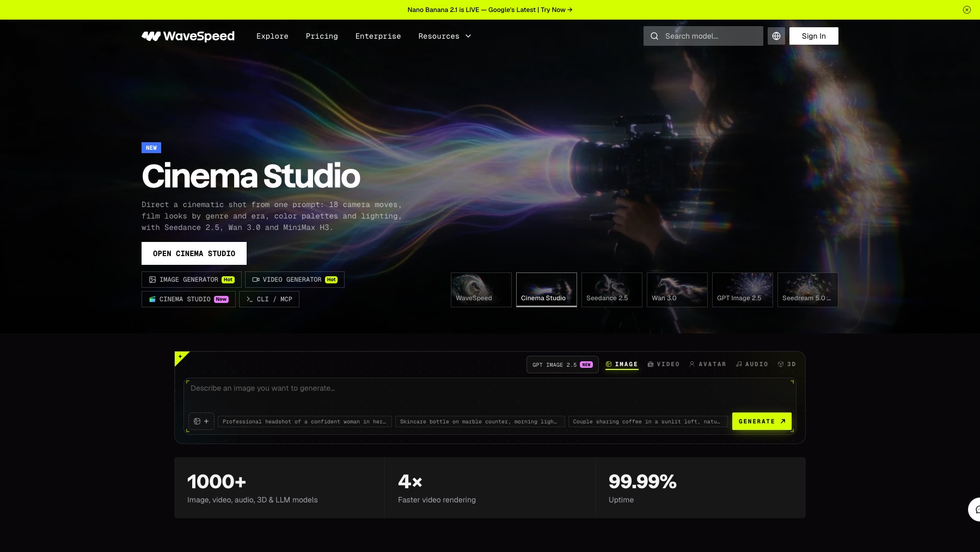980x552 pixels.
Task: Click the Generate button
Action: click(762, 421)
